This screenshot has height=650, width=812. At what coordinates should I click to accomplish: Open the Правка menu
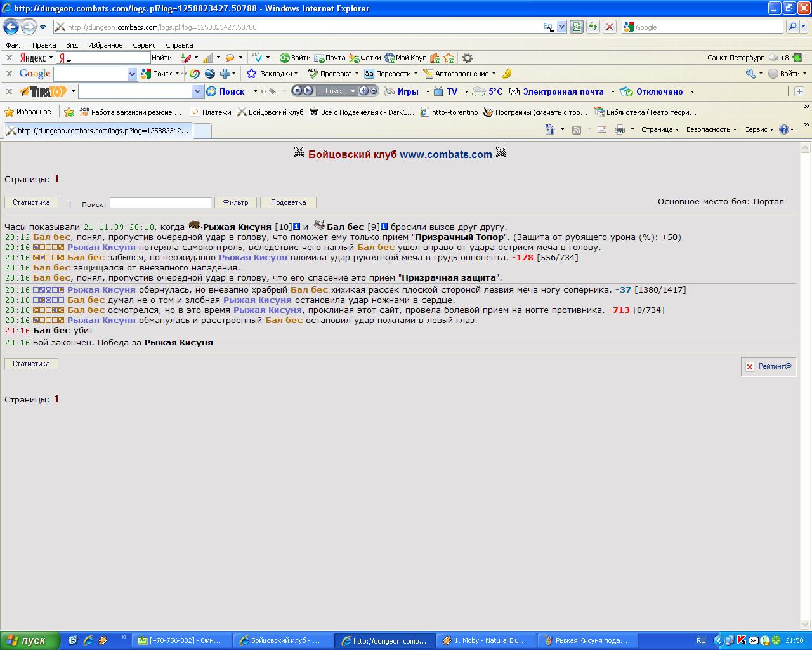click(44, 45)
